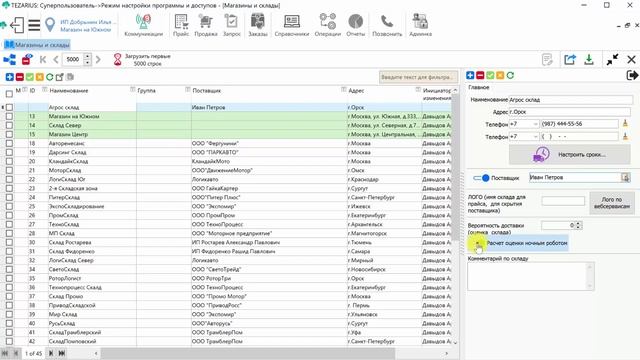Image resolution: width=640 pixels, height=360 pixels.
Task: Check the box for МоторСклад row
Action: (x=9, y=170)
